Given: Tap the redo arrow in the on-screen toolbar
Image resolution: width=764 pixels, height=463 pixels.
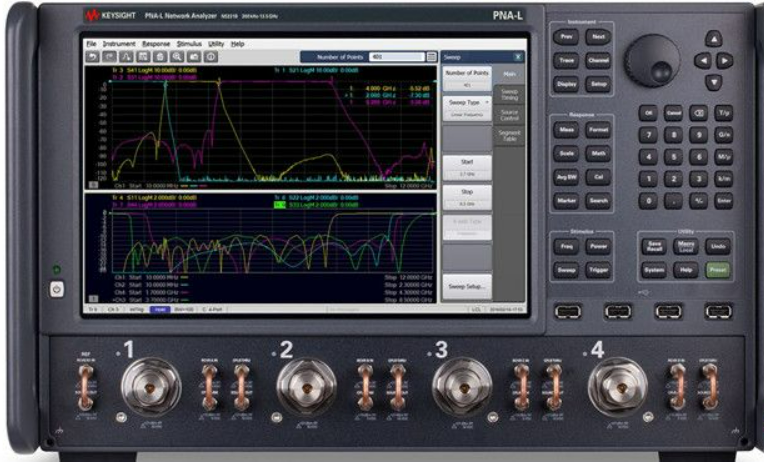Looking at the screenshot, I should [x=110, y=57].
